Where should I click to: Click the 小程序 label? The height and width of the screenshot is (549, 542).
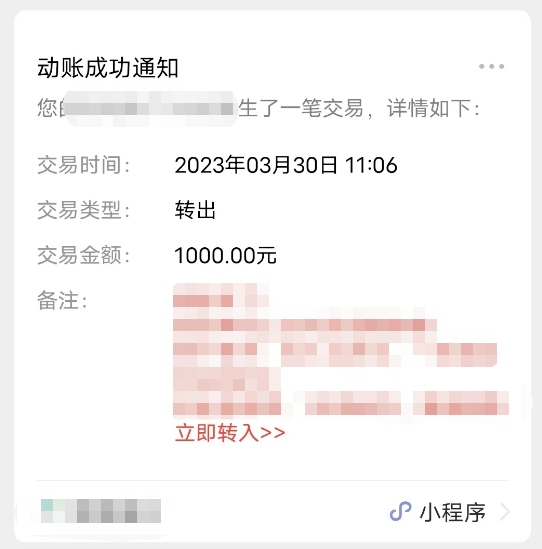point(452,512)
